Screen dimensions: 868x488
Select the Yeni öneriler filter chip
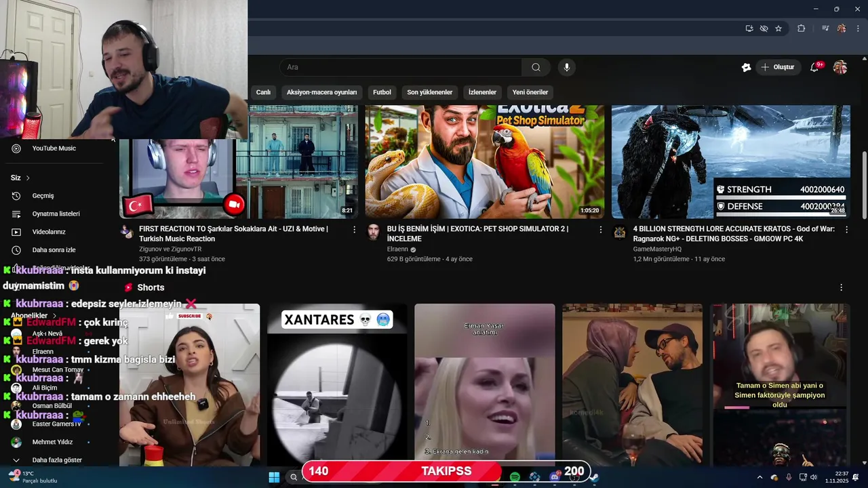530,92
